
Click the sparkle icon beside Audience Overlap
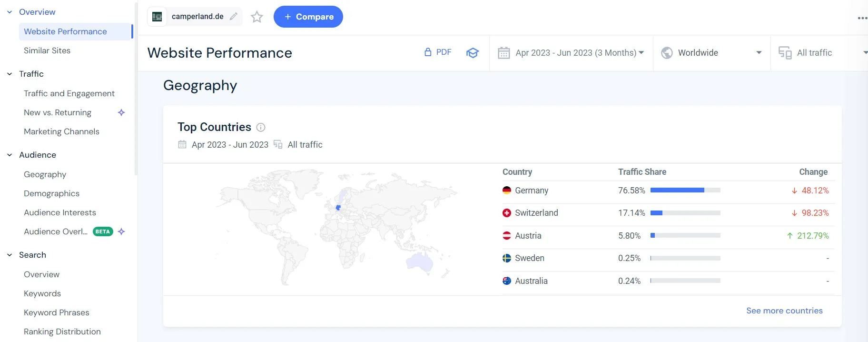pyautogui.click(x=121, y=231)
